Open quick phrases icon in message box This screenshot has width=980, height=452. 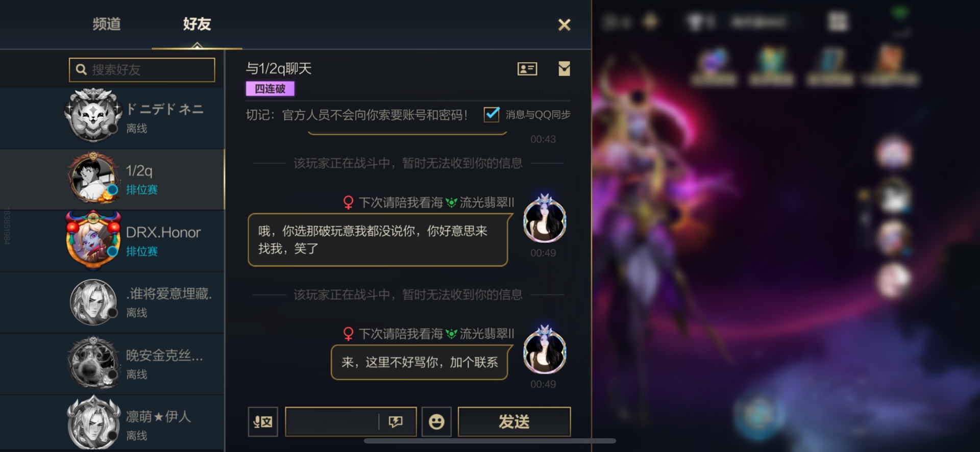(396, 422)
